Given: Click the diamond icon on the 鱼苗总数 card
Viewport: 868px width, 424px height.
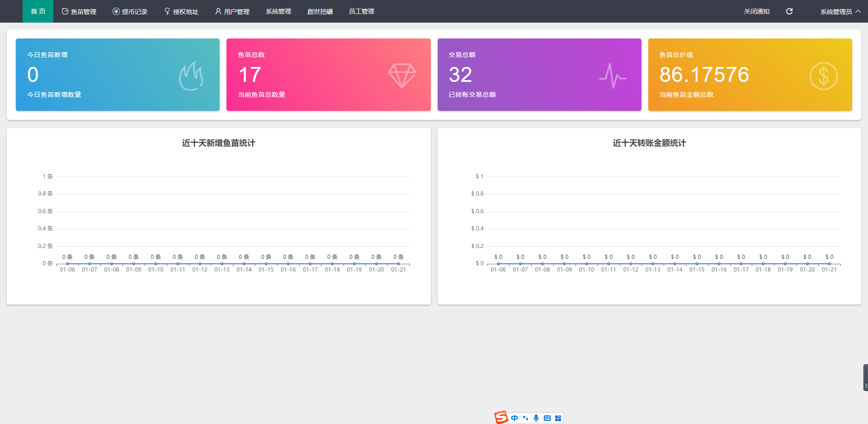Looking at the screenshot, I should pyautogui.click(x=401, y=75).
